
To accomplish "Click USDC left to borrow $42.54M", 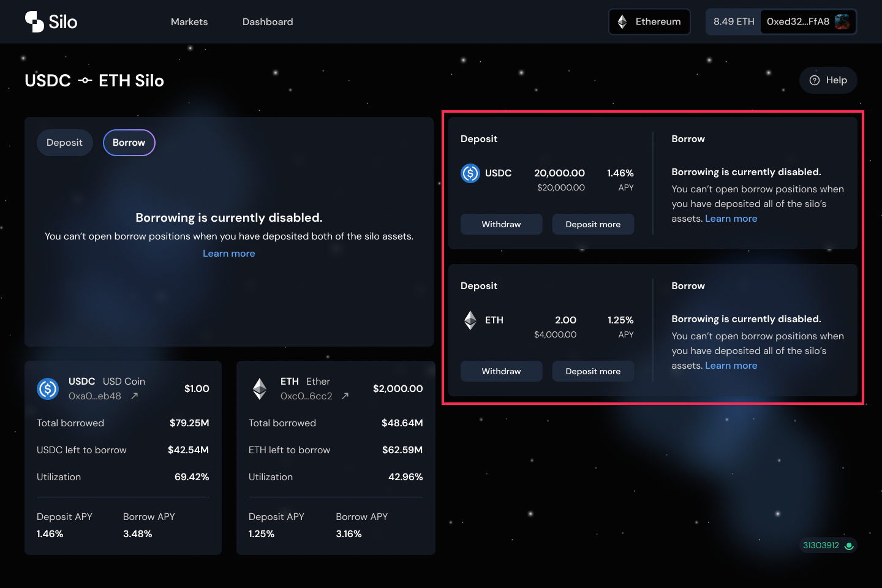I will point(188,450).
